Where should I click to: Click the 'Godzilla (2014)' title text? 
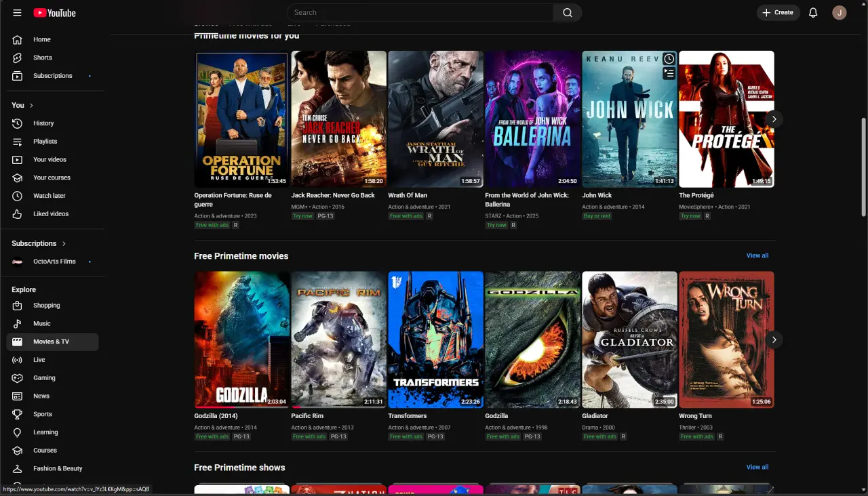pyautogui.click(x=216, y=416)
